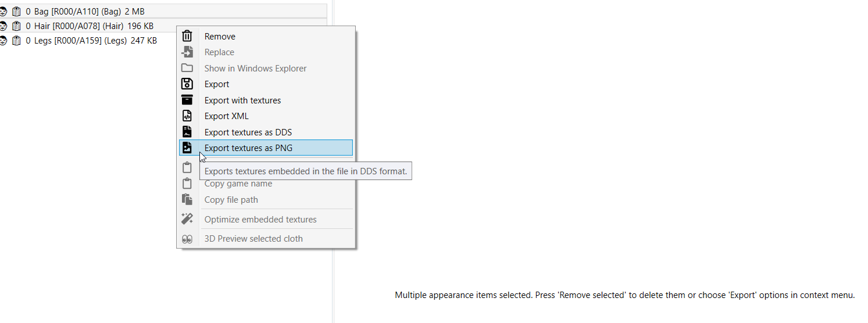
Task: Click the image file icon for Export textures as PNG
Action: 187,148
